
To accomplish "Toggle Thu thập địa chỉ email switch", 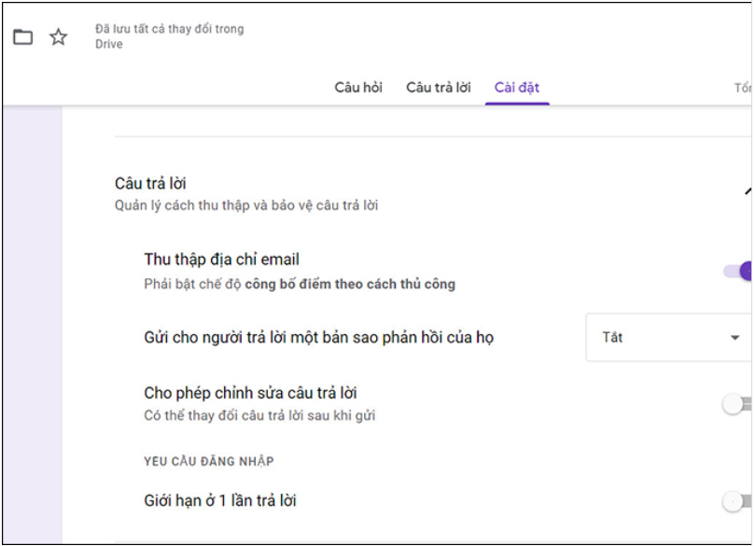I will [738, 271].
